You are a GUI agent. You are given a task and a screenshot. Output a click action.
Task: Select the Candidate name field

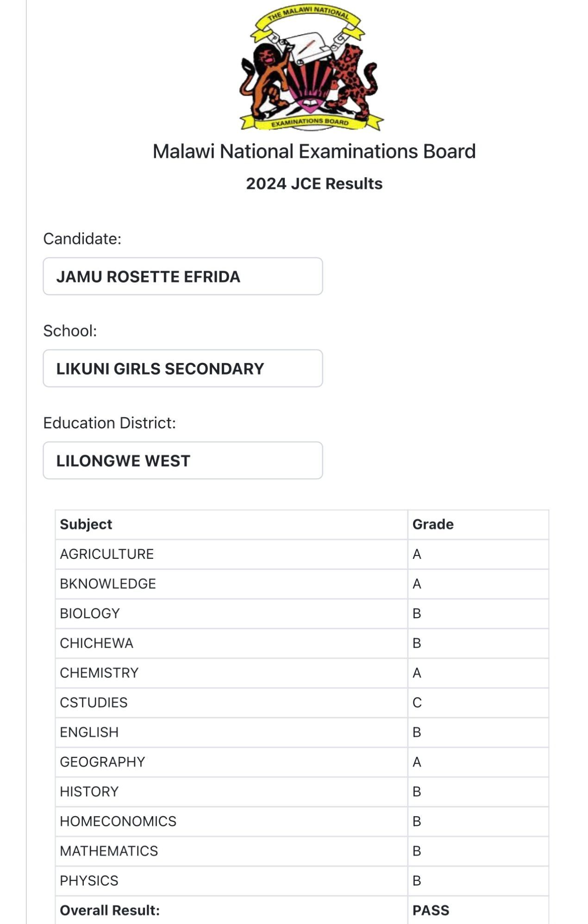click(x=183, y=276)
